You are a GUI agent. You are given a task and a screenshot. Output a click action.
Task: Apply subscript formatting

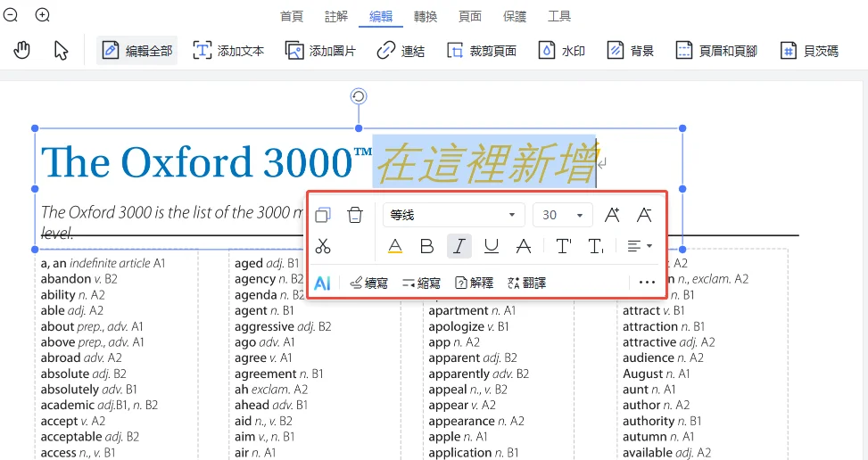coord(596,246)
